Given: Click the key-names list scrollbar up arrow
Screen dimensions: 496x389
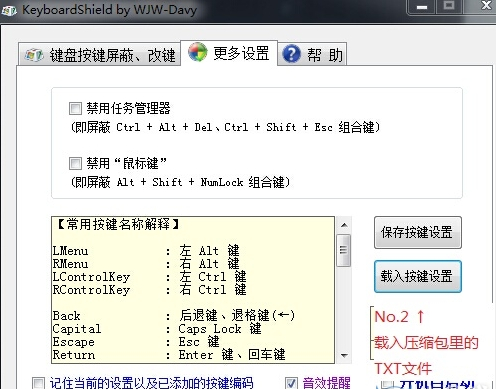Looking at the screenshot, I should [x=344, y=225].
